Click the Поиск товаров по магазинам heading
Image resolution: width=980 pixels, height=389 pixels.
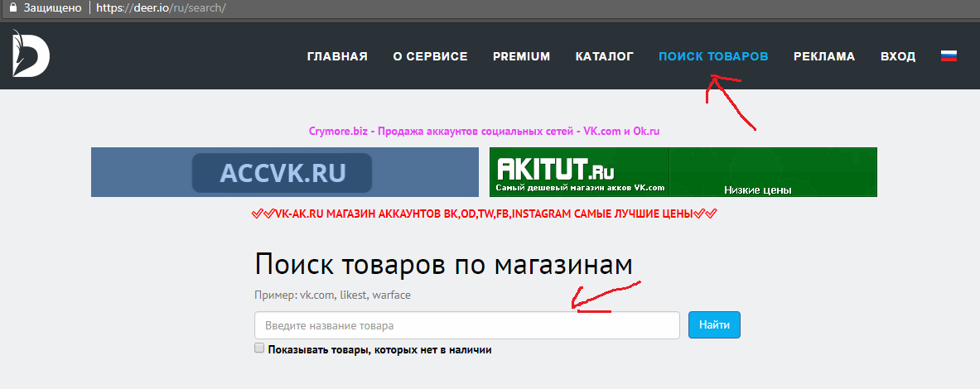click(444, 266)
